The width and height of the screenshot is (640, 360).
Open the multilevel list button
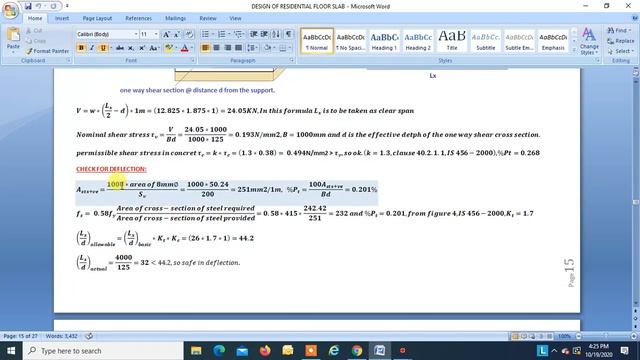pos(238,34)
